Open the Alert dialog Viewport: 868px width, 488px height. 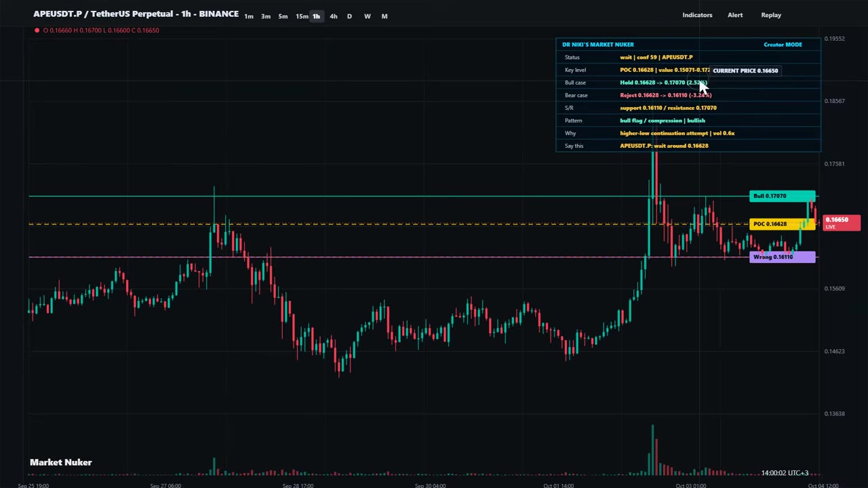click(735, 15)
